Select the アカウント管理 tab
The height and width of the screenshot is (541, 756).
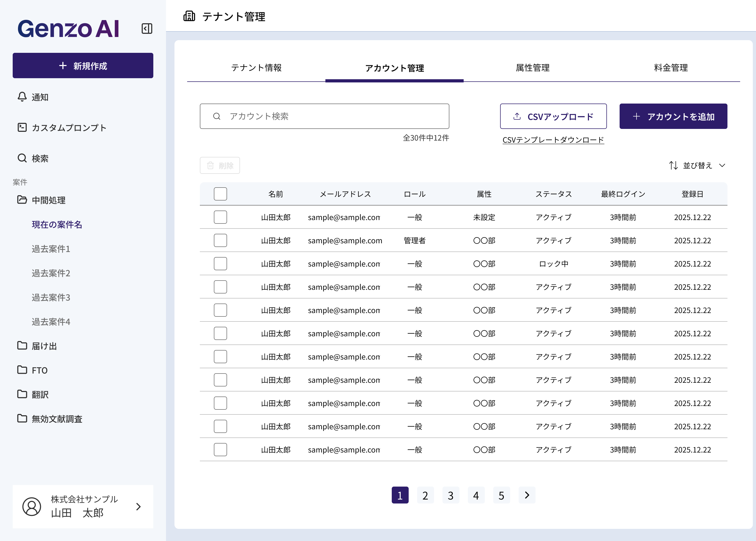pos(394,68)
